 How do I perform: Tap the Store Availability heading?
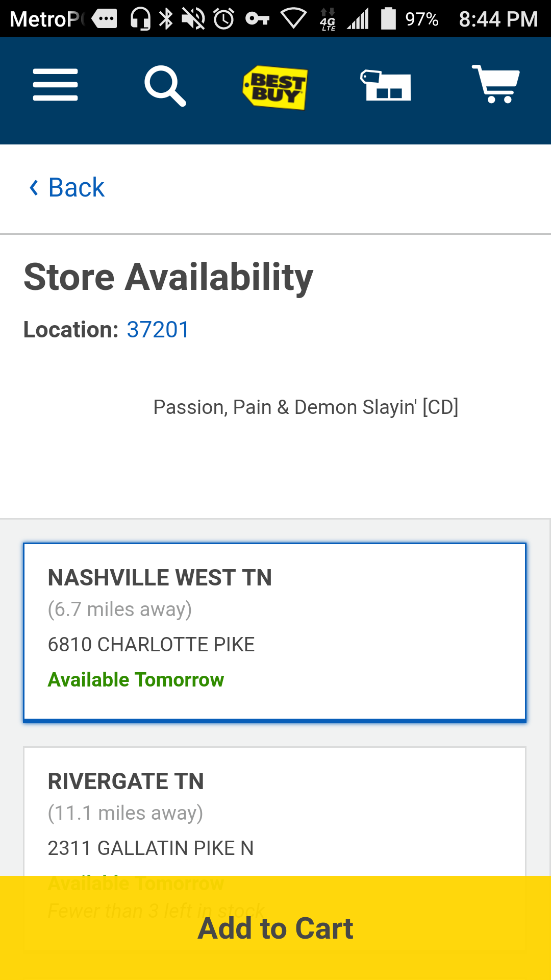[x=168, y=277]
